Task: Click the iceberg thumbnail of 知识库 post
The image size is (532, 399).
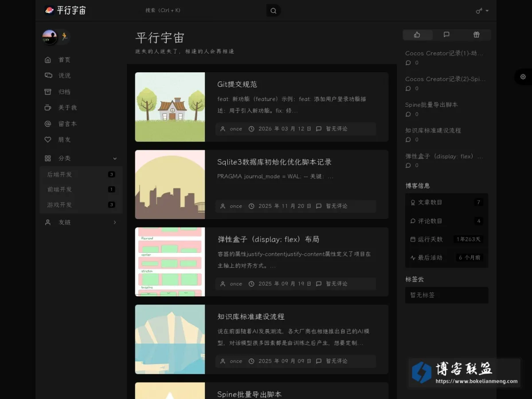Action: coord(170,340)
